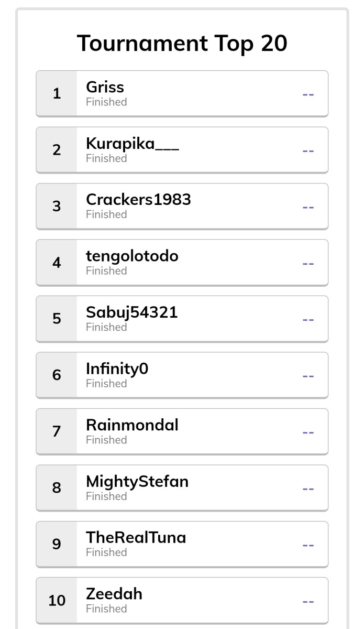Screen dimensions: 364x629
Task: Click the MightyStefan username
Action: click(137, 482)
